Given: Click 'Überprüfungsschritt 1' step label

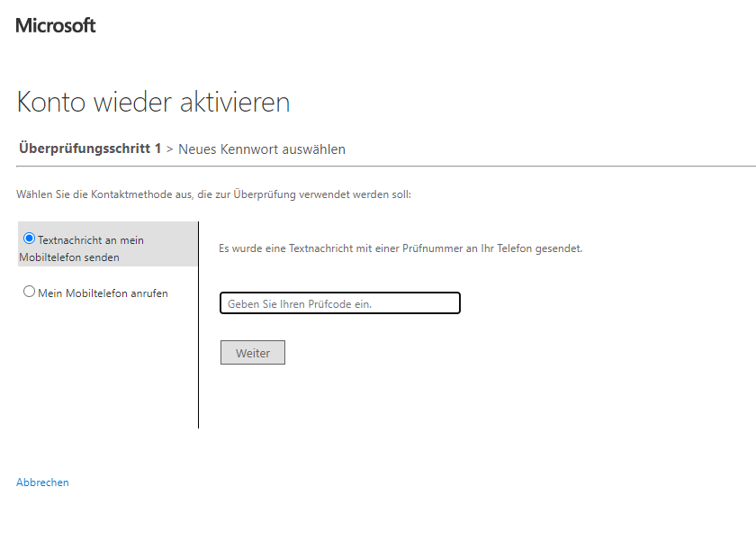Looking at the screenshot, I should tap(90, 149).
